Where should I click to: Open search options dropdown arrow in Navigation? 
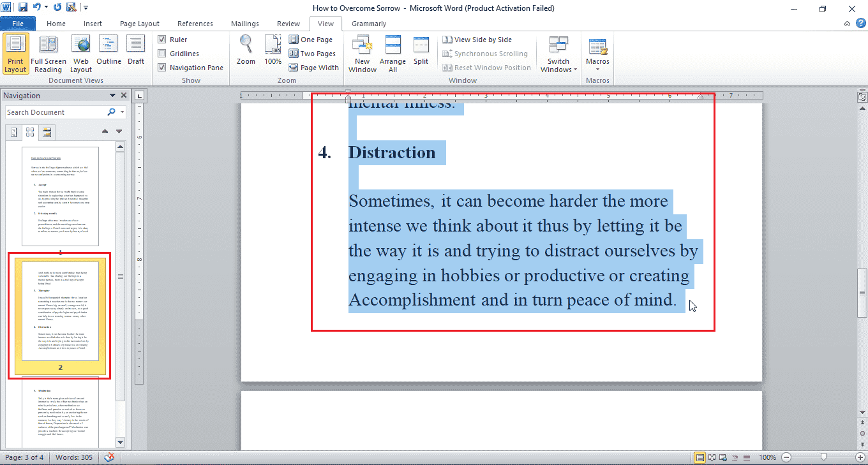click(x=122, y=112)
